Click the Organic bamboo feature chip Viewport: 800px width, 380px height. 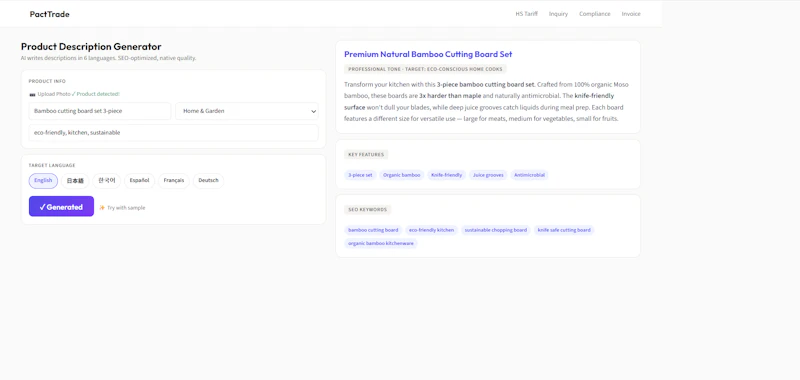click(x=402, y=175)
